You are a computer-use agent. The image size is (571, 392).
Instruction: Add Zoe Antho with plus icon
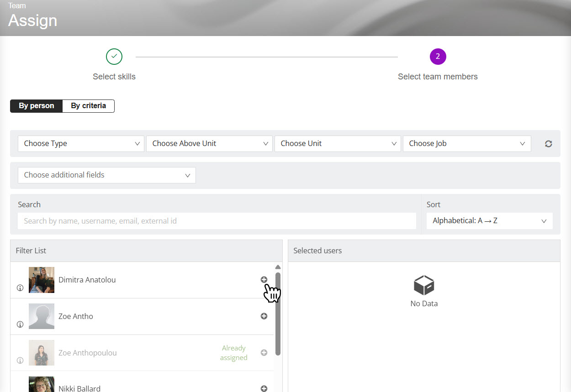point(264,316)
